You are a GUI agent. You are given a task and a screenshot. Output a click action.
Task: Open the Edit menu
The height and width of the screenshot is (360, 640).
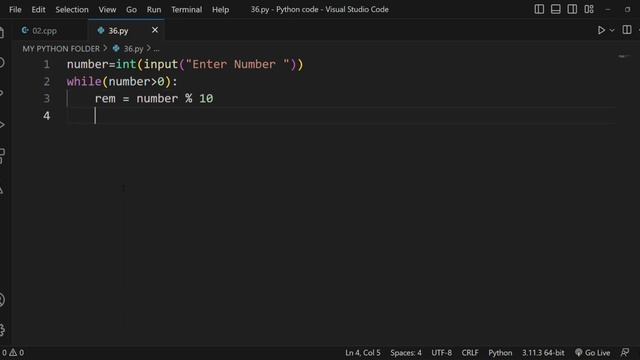coord(38,9)
